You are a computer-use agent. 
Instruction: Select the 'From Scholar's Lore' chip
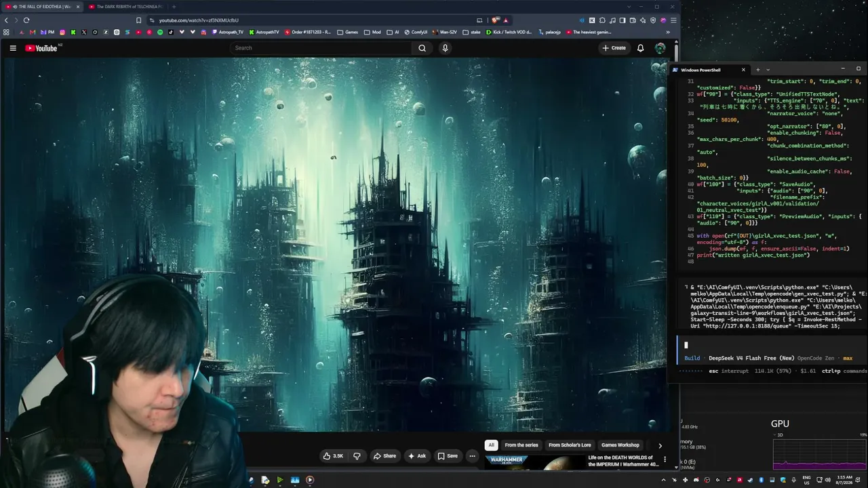(x=570, y=445)
